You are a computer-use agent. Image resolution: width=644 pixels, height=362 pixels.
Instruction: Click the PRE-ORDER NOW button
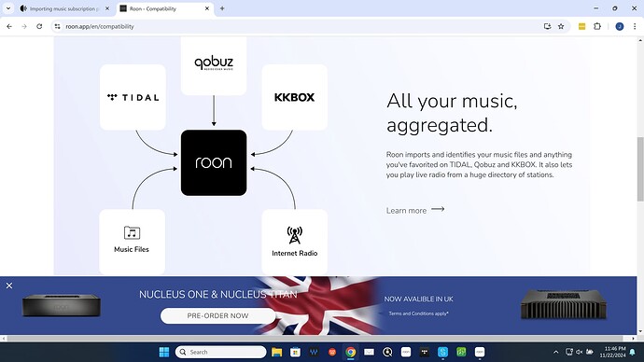[x=217, y=315]
